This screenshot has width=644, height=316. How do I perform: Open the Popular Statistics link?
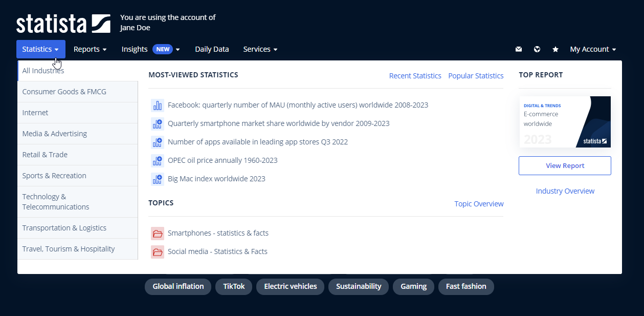click(476, 76)
